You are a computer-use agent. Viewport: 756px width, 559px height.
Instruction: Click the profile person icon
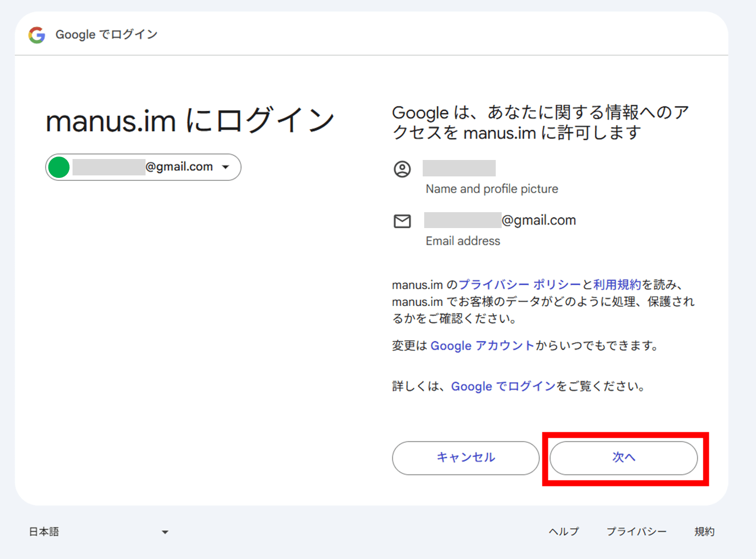402,169
